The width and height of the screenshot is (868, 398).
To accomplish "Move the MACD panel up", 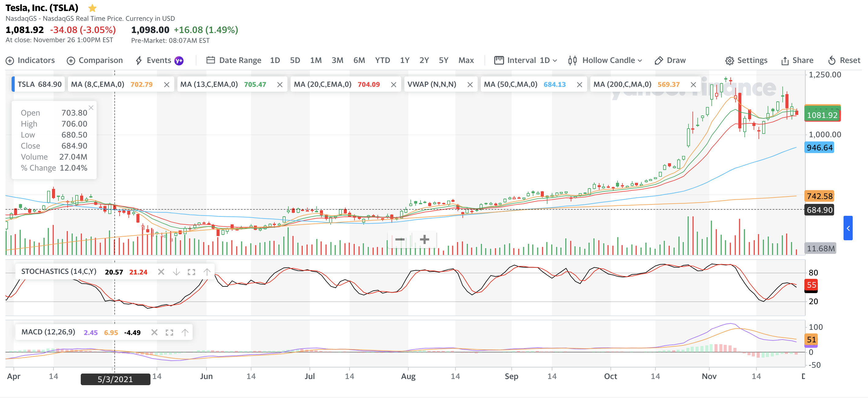I will (185, 332).
